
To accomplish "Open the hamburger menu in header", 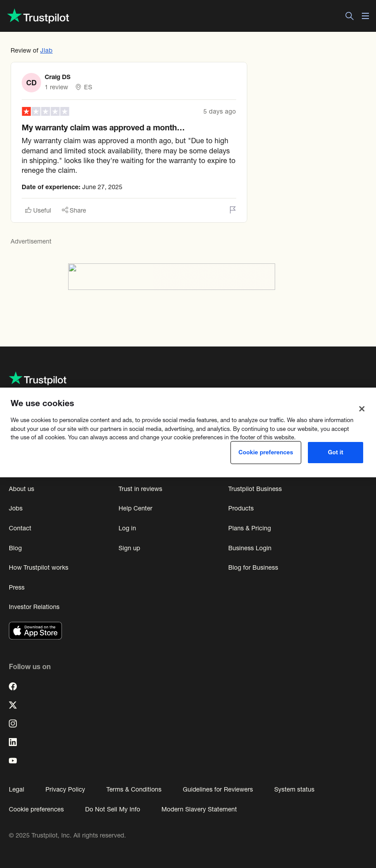I will click(365, 16).
